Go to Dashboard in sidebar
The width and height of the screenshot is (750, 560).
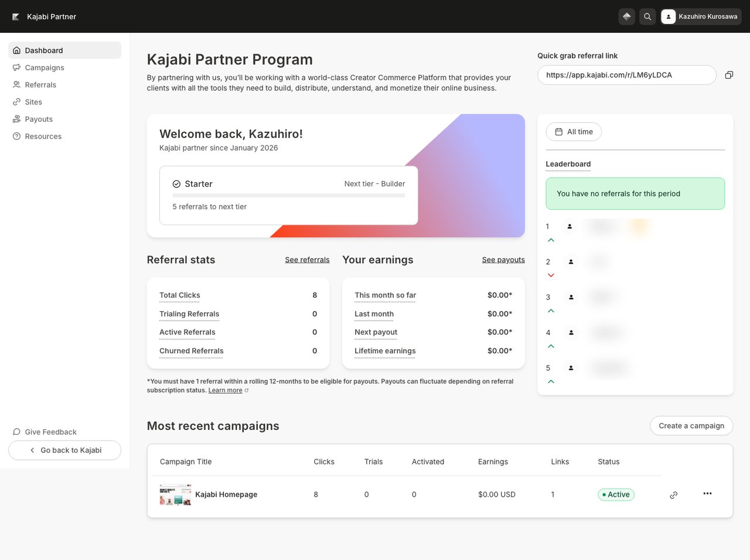pos(64,50)
